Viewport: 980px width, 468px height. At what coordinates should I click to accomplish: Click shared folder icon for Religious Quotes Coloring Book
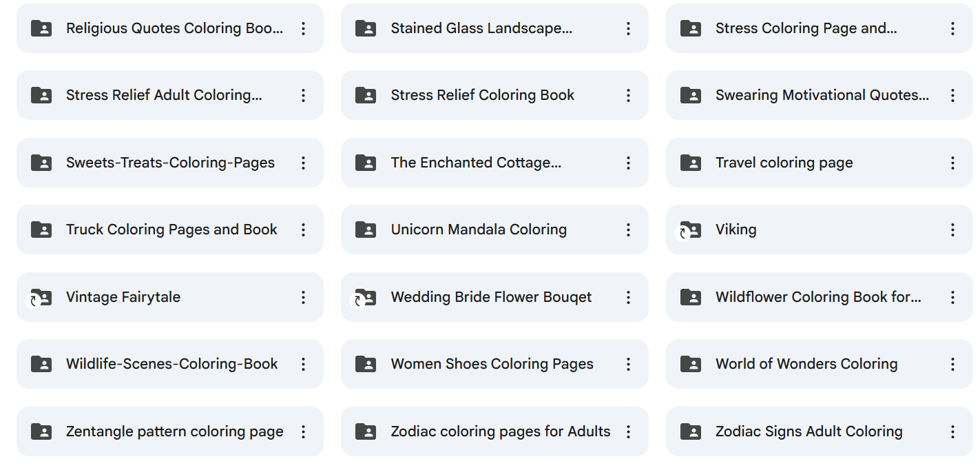(41, 28)
